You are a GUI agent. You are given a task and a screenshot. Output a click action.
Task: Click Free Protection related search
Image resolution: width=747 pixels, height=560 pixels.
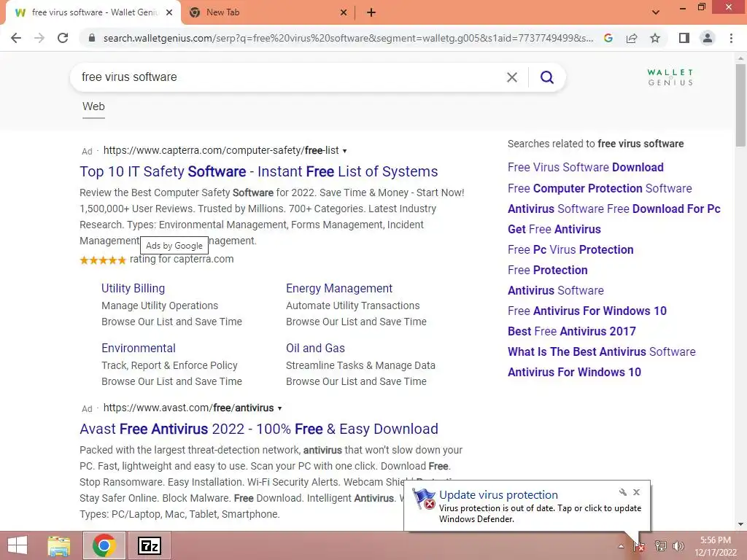point(547,271)
